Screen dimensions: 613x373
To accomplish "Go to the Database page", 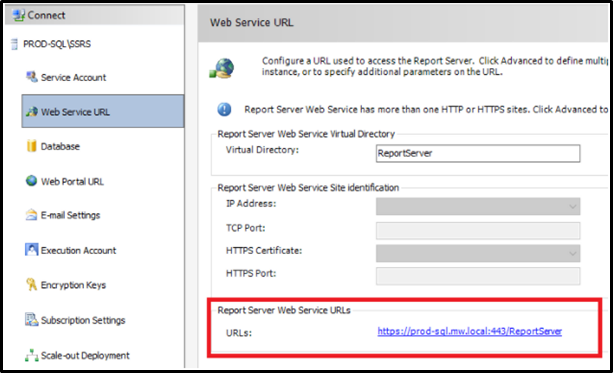I will (x=60, y=146).
